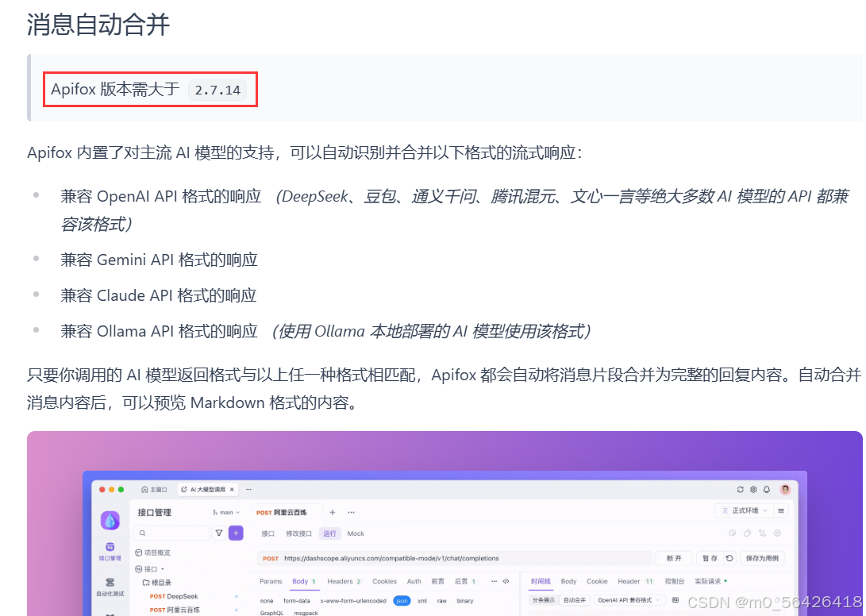Screen dimensions: 866x616
Task: Select POST 阿里云百炼 in the tree
Action: 175,610
